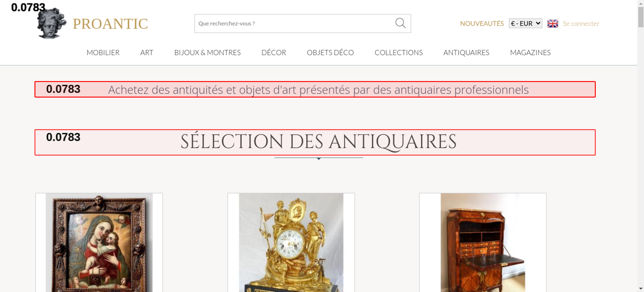Viewport: 644px width, 292px height.
Task: Focus the Que recherchez-vous search field
Action: [x=295, y=23]
